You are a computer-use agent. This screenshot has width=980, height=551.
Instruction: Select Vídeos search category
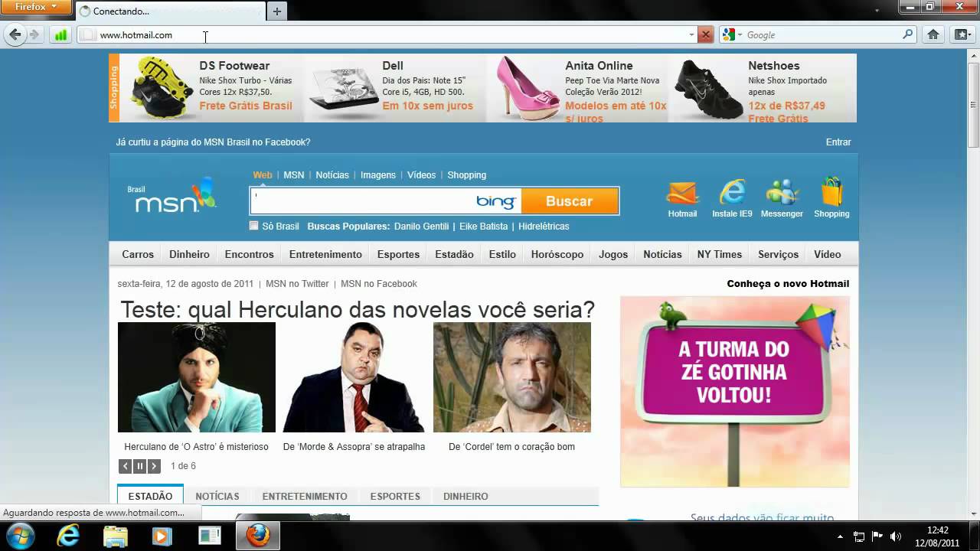[421, 175]
